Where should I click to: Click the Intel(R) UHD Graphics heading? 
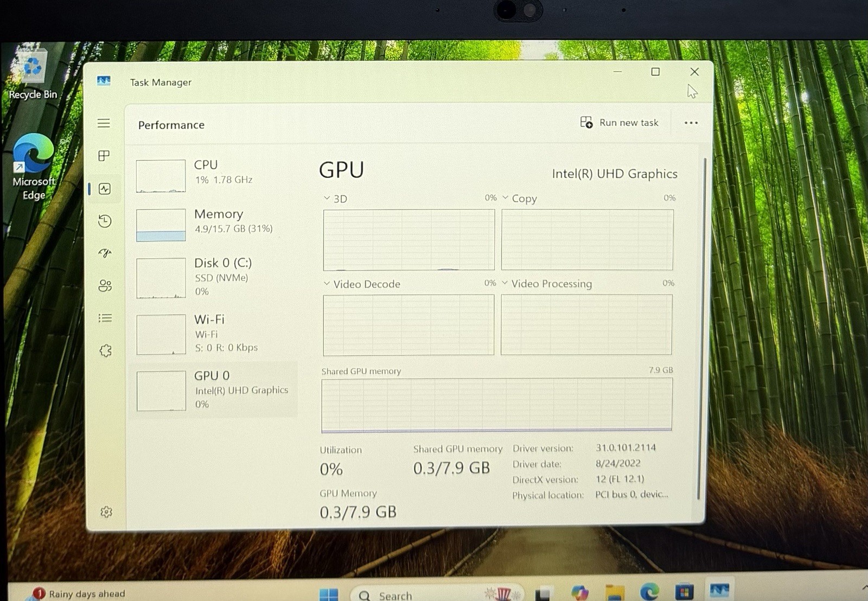coord(615,174)
